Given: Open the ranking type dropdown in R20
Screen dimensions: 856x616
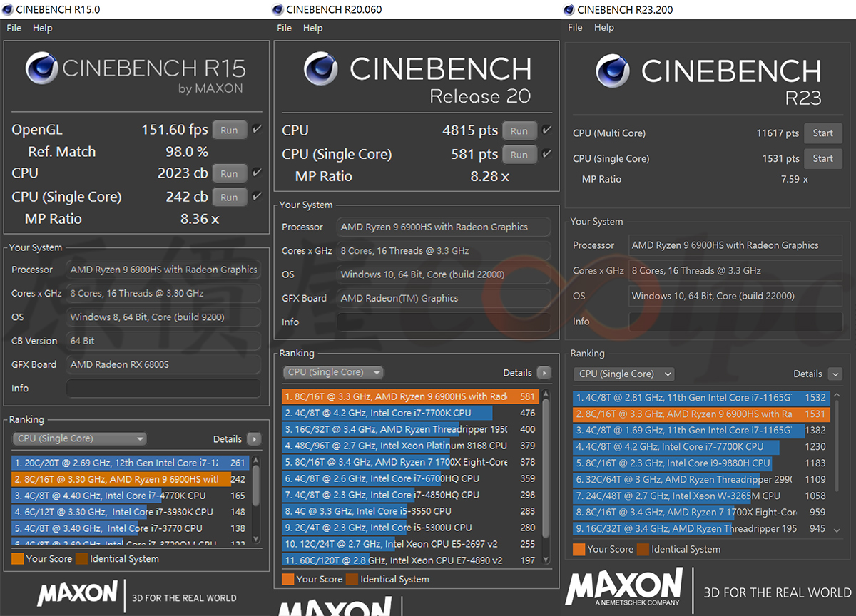Looking at the screenshot, I should tap(333, 372).
